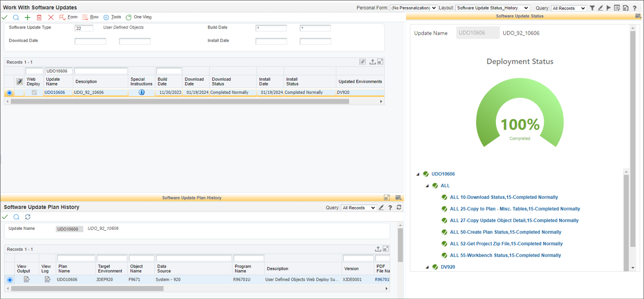Click the ALL 10-Download Status link

click(x=504, y=197)
